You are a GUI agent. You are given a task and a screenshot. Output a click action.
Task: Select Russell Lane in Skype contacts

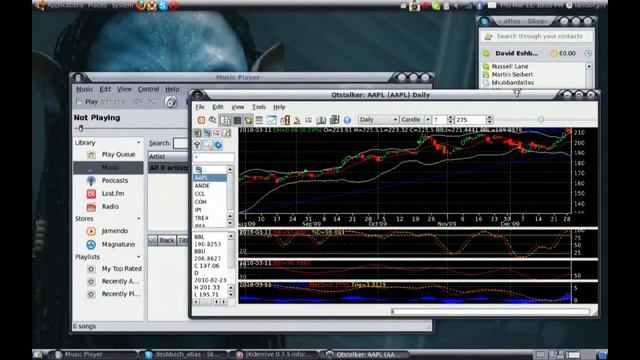[x=510, y=66]
